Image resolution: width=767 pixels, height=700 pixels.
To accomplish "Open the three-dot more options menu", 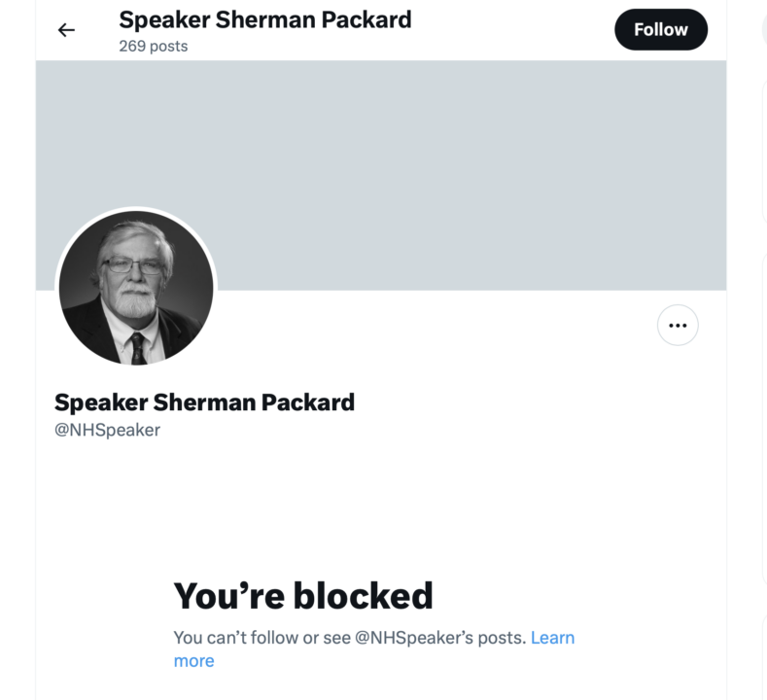I will pos(678,326).
